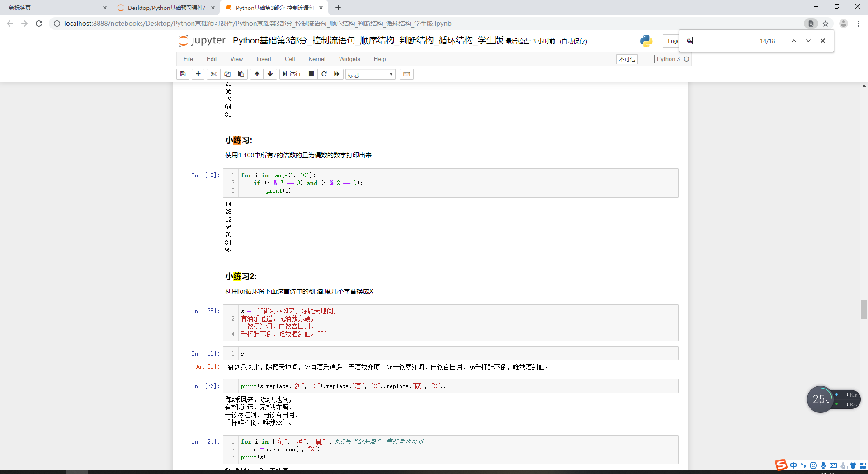
Task: Interrupt the kernel with the stop icon
Action: click(x=311, y=74)
